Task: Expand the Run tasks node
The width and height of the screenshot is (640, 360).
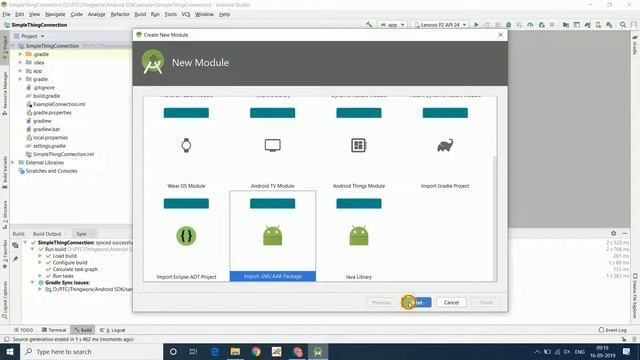Action: 40,276
